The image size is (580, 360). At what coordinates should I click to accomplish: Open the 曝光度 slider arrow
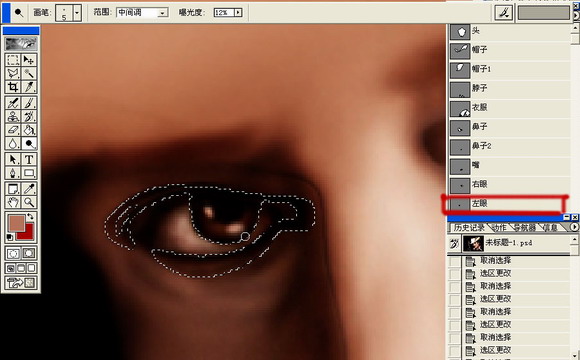(238, 13)
